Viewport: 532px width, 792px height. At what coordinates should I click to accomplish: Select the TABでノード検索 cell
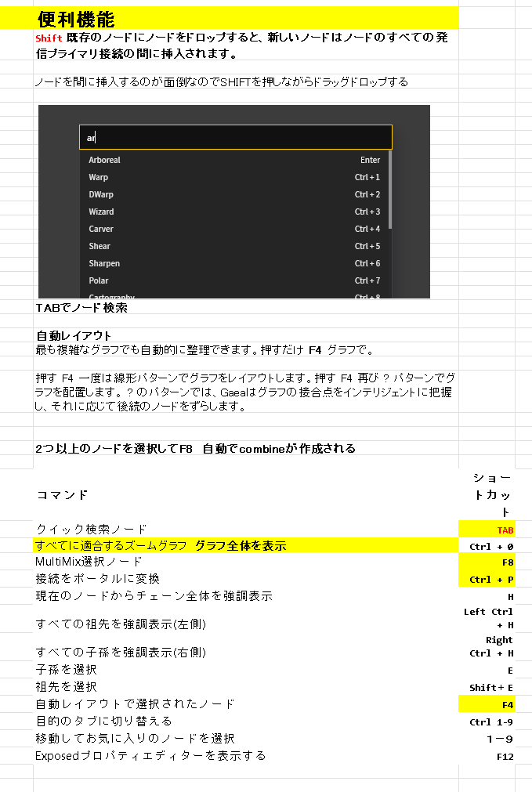click(246, 307)
